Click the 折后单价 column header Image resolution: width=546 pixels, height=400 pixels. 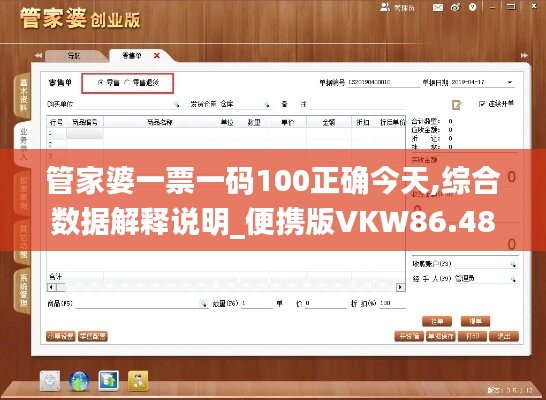click(x=392, y=122)
